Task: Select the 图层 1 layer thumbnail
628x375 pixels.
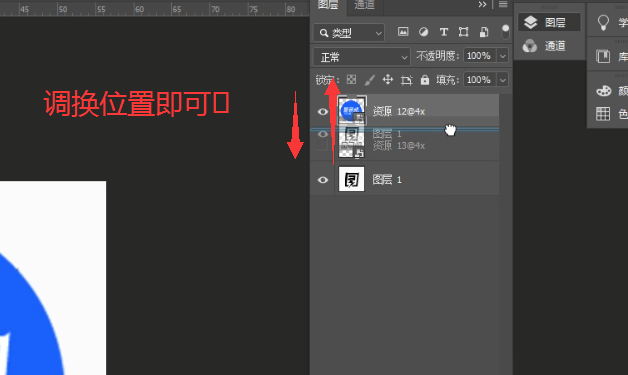Action: coord(352,179)
